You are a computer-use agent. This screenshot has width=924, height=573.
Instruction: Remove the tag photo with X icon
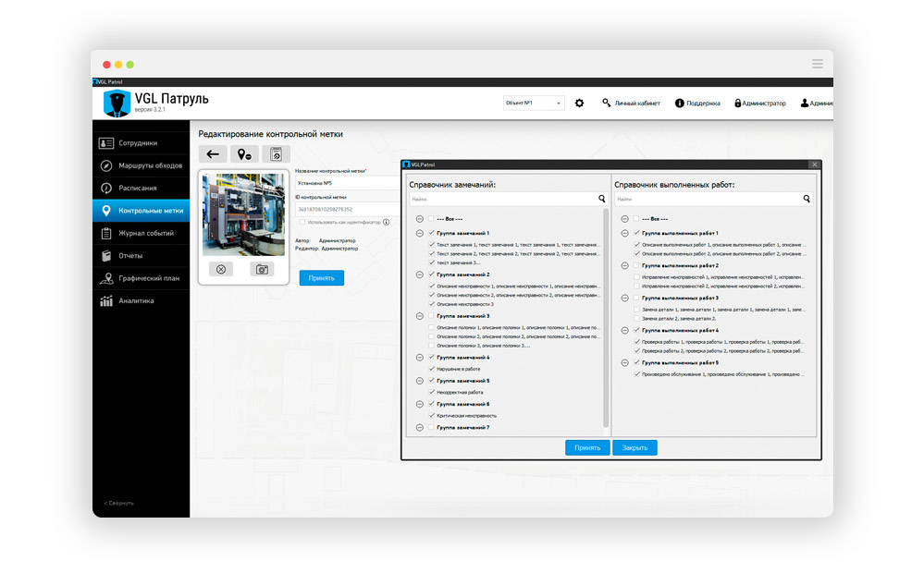tap(221, 269)
